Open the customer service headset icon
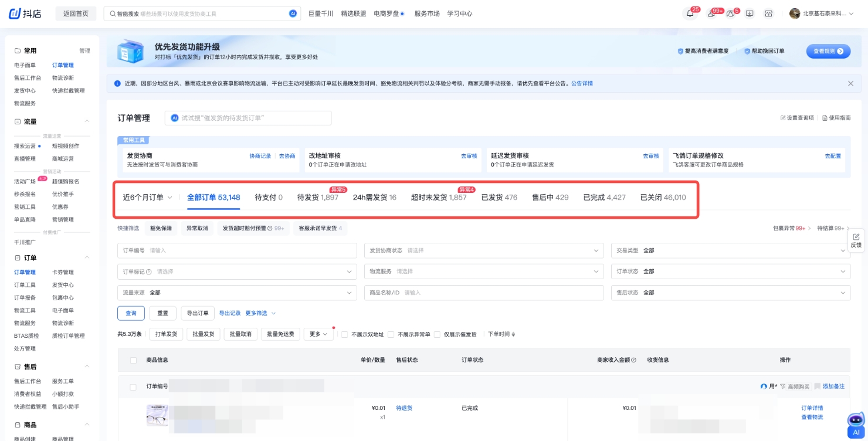 click(730, 13)
